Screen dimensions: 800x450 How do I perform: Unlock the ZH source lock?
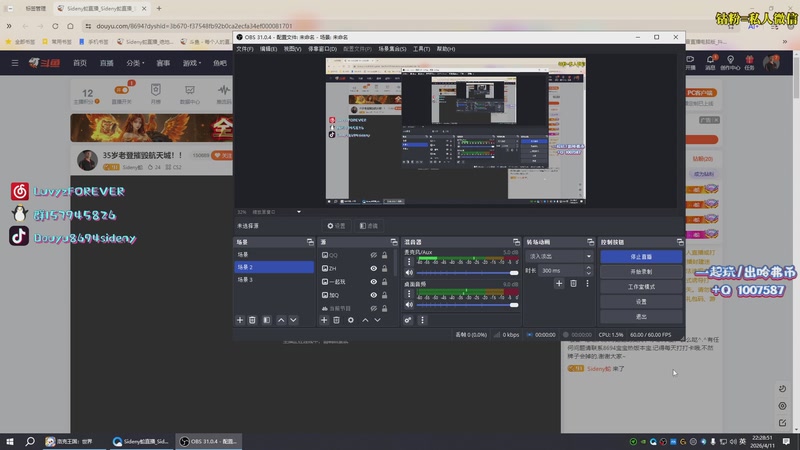385,268
